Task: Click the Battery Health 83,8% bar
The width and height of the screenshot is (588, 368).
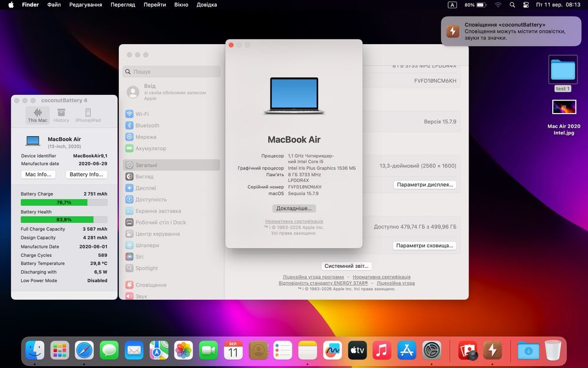Action: point(64,220)
